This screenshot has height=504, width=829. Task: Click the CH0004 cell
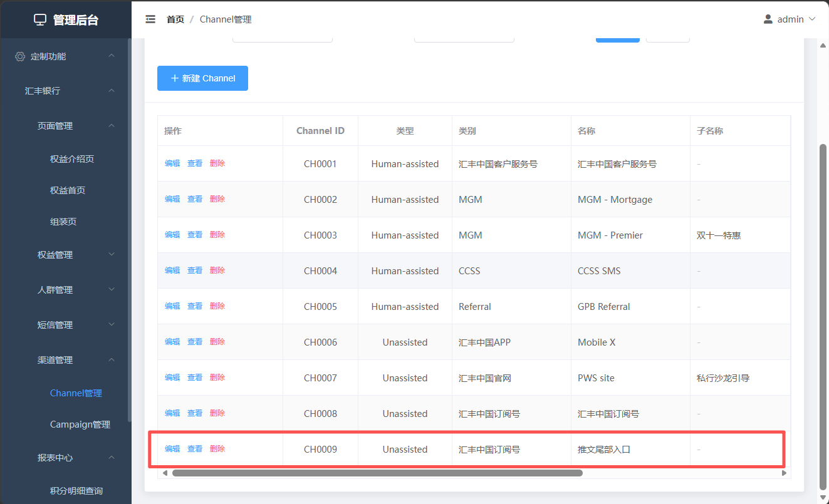320,271
